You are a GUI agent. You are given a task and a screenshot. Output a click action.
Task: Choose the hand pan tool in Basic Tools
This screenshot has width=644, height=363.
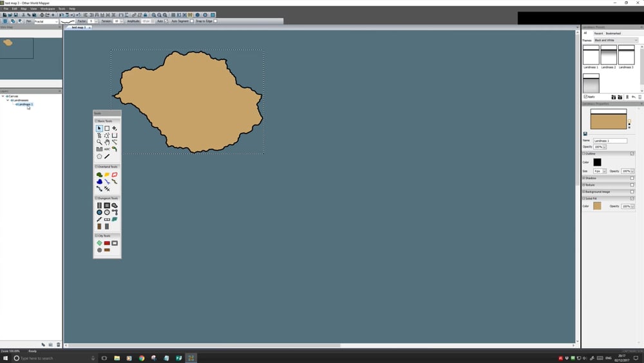click(107, 142)
